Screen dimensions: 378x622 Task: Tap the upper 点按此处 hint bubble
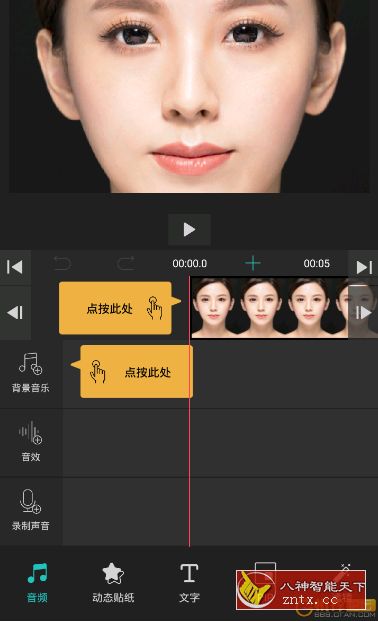119,308
